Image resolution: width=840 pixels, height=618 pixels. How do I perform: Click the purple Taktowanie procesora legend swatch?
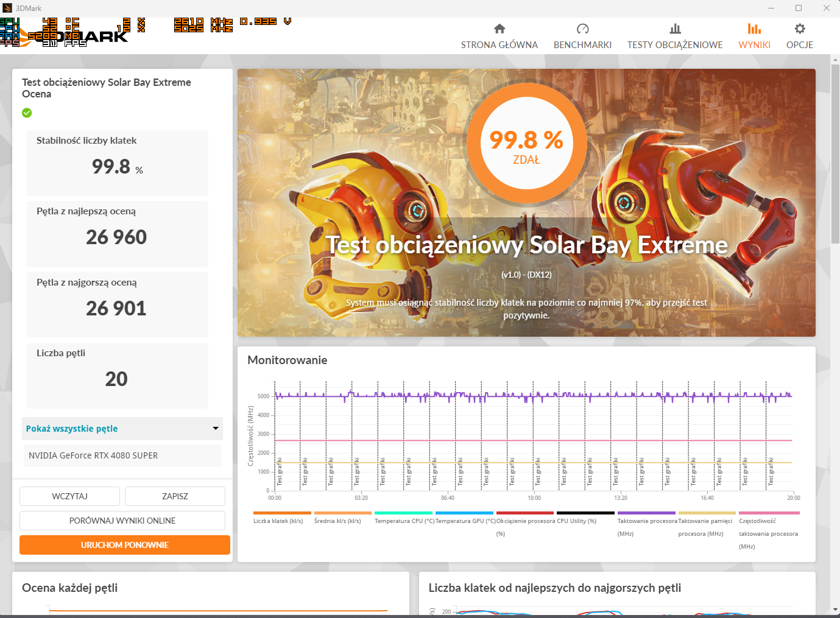tap(646, 513)
